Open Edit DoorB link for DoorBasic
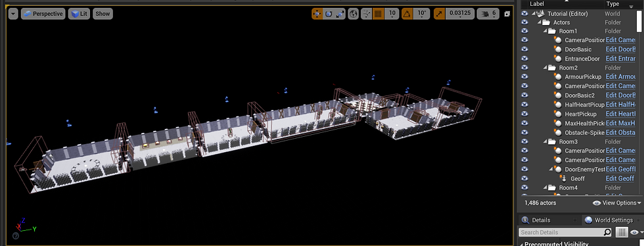 (x=620, y=49)
